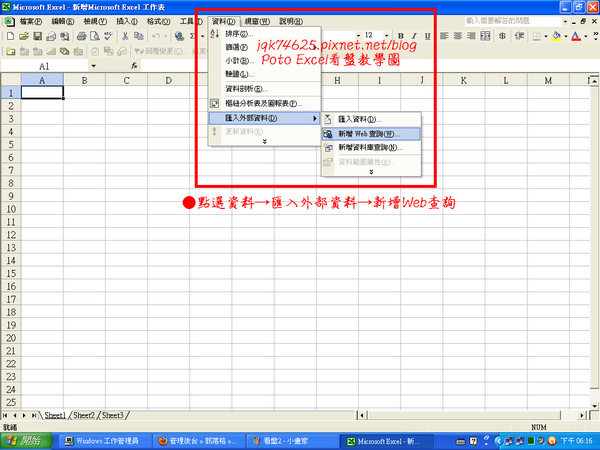Screen dimensions: 600x450
Task: Expand the full import submenu chevron
Action: (371, 172)
